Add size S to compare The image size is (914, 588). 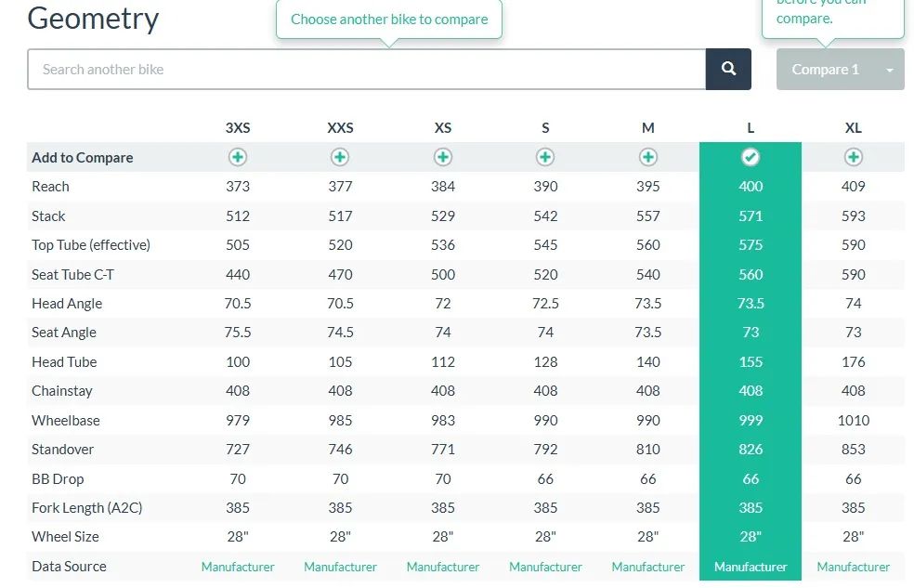point(545,157)
